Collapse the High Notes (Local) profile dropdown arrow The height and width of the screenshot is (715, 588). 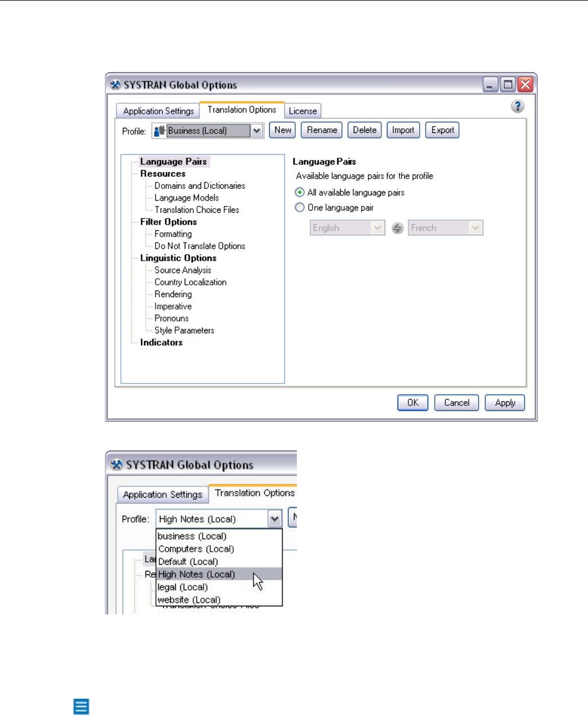[x=274, y=519]
